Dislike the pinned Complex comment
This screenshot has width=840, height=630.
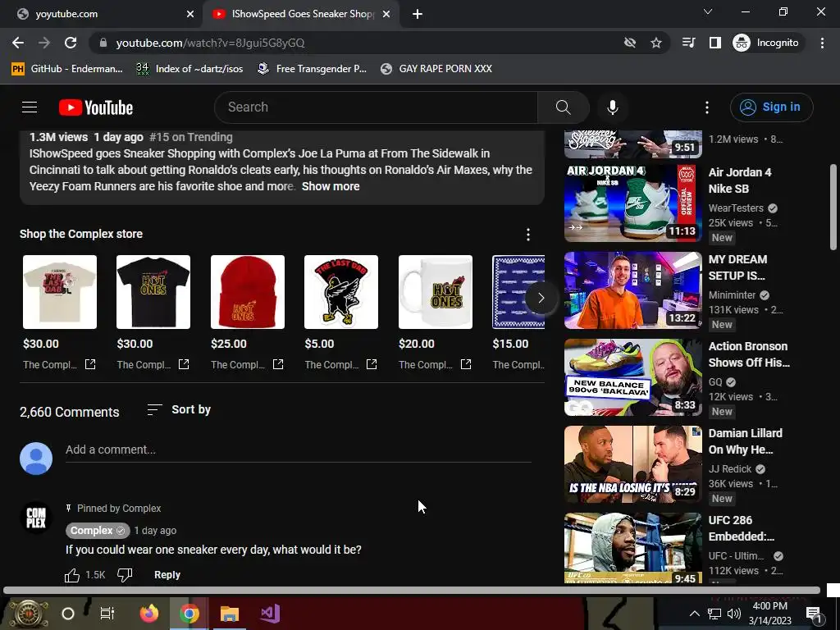tap(125, 575)
